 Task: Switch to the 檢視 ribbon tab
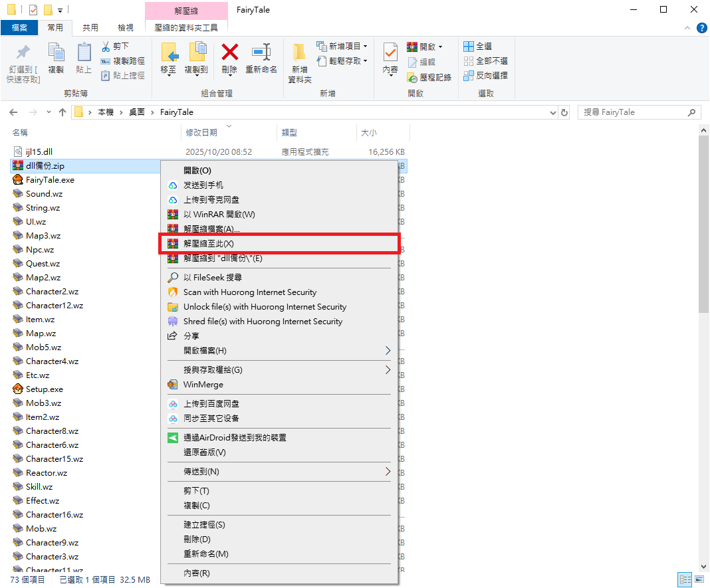coord(125,28)
